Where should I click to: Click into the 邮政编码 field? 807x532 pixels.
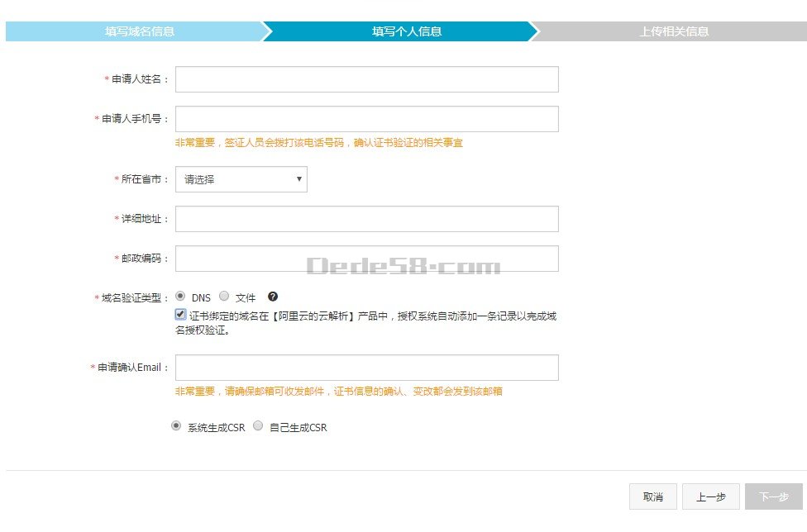366,259
